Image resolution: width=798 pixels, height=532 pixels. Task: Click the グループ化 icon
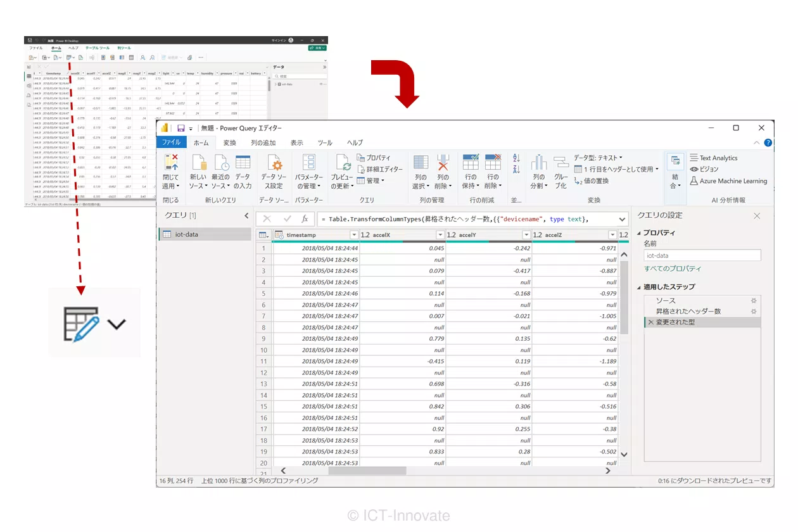click(x=561, y=162)
